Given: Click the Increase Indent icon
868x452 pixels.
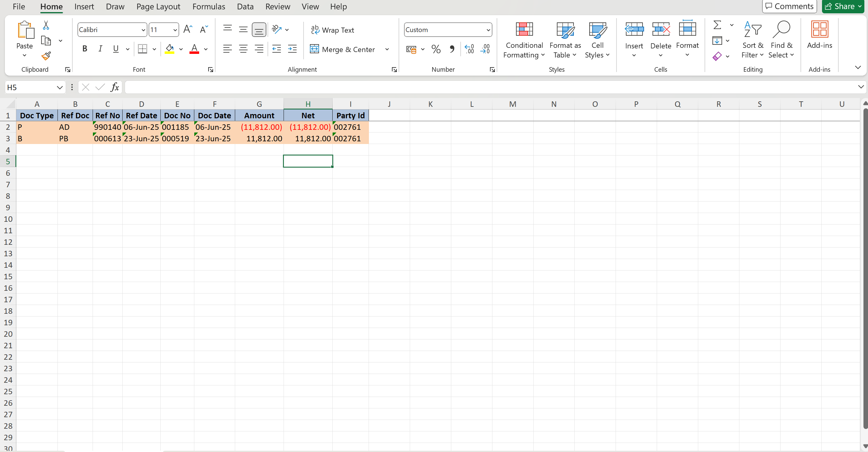Looking at the screenshot, I should click(x=292, y=49).
